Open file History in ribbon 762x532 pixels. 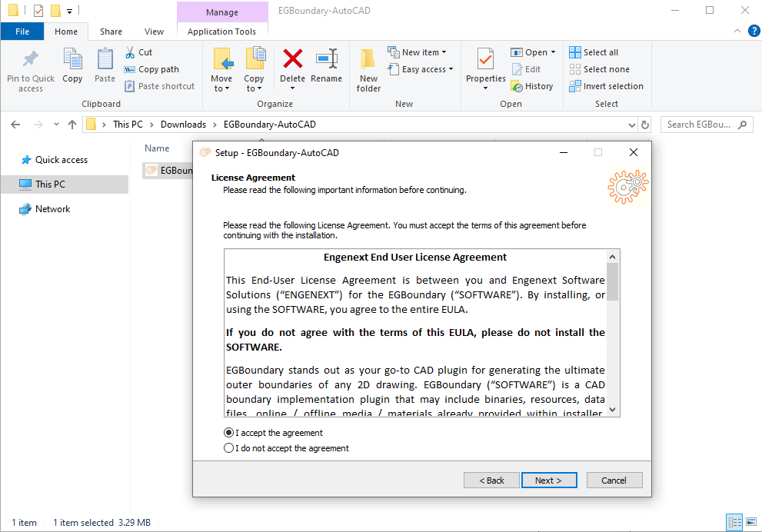pyautogui.click(x=532, y=86)
